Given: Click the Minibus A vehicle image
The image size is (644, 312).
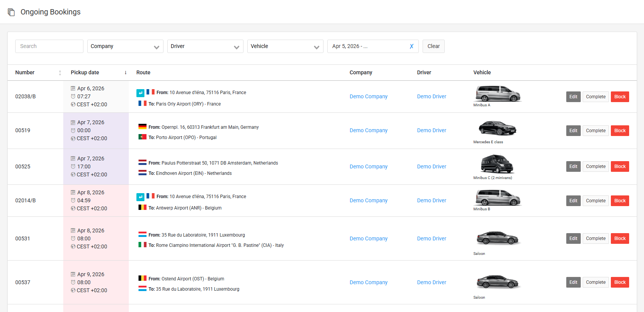Looking at the screenshot, I should click(x=498, y=94).
